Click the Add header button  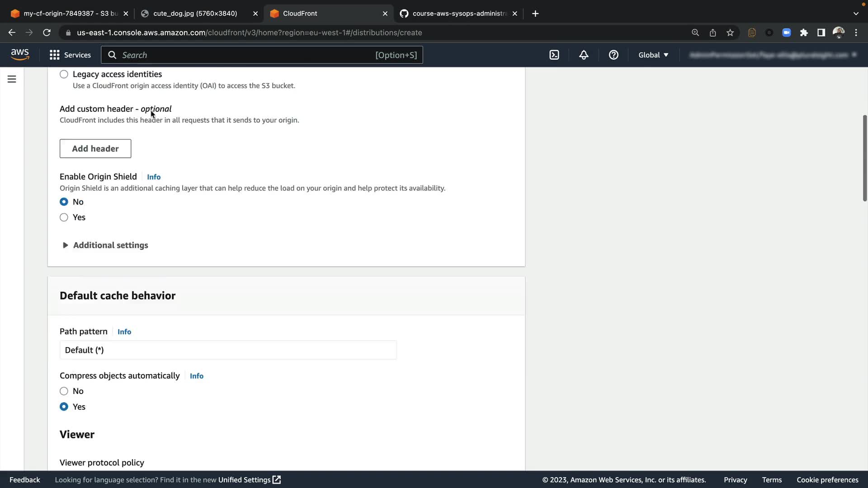tap(95, 149)
